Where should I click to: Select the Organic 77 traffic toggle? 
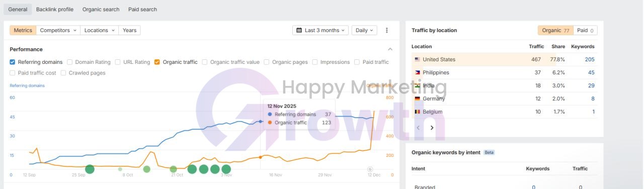(x=555, y=30)
